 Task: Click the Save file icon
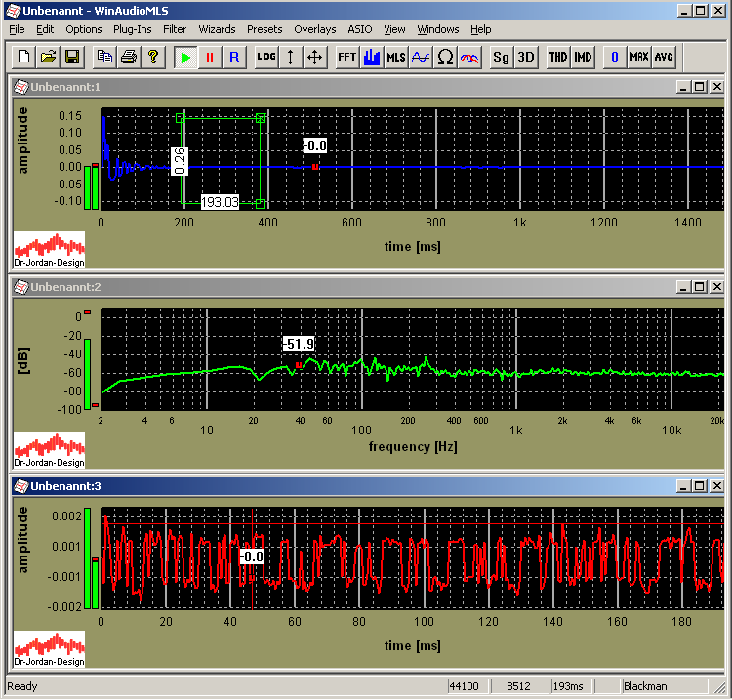coord(71,57)
